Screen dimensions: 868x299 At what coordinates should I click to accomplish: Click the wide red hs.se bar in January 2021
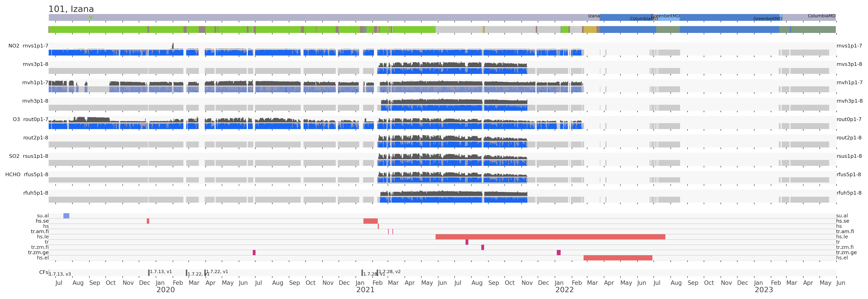point(370,221)
